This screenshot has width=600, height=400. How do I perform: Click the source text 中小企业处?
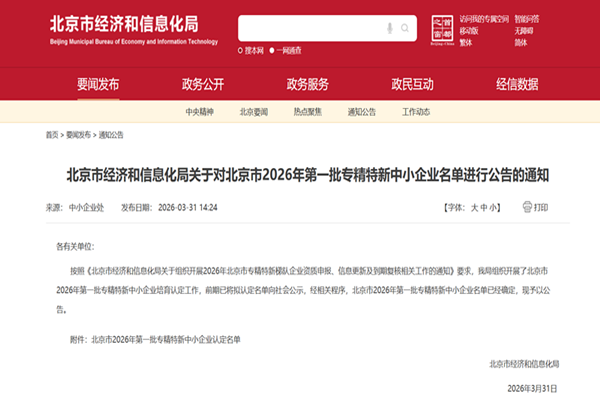click(x=86, y=207)
